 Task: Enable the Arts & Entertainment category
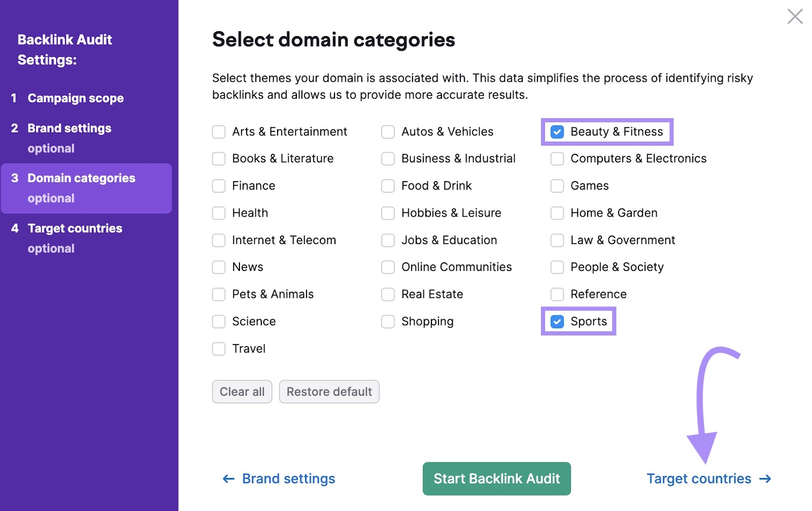pyautogui.click(x=218, y=131)
